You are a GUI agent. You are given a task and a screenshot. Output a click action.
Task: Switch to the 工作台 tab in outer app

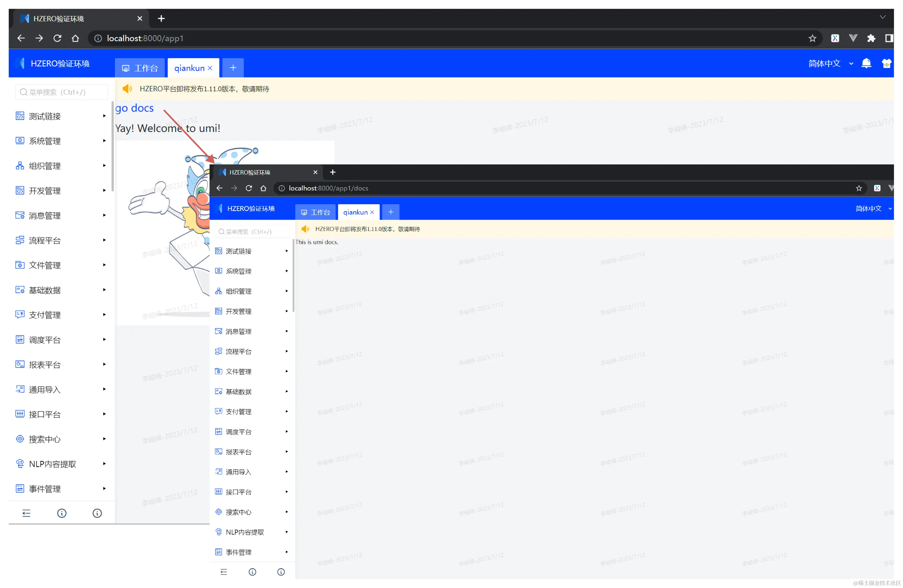pos(140,68)
